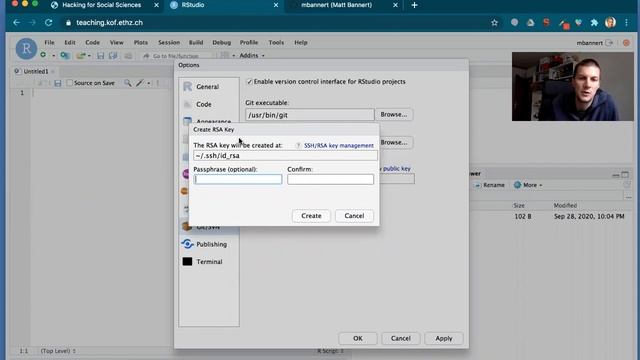
Task: Select Terminal in Options sidebar
Action: [209, 262]
